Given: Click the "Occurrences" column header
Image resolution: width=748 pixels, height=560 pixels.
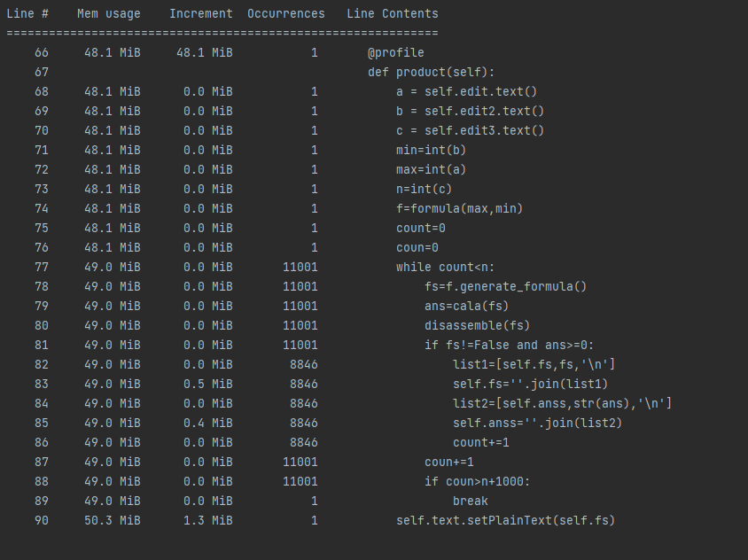Looking at the screenshot, I should click(x=285, y=14).
